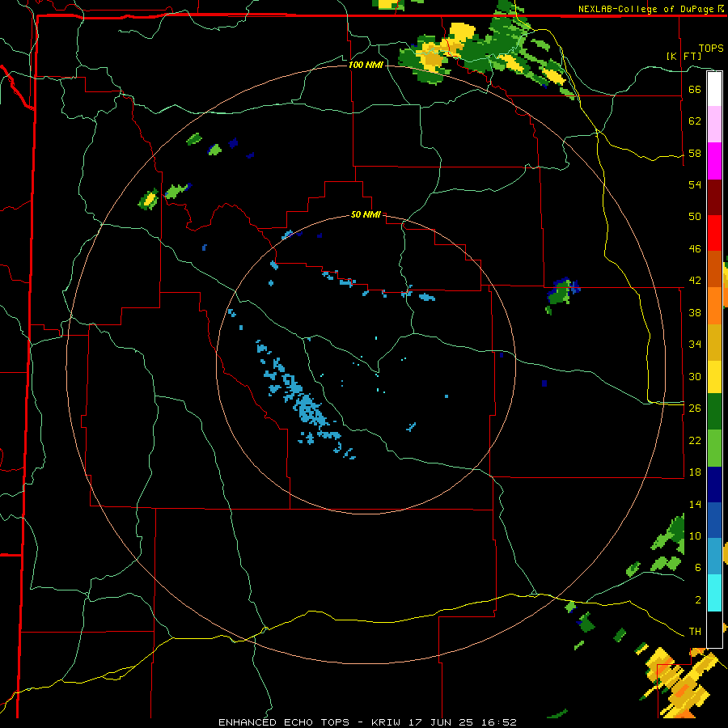Click the white swatch at the legend top
The width and height of the screenshot is (728, 728).
tap(714, 89)
